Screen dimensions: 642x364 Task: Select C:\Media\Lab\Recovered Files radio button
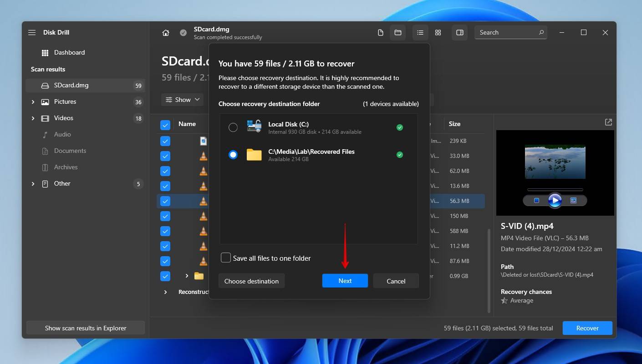point(233,155)
